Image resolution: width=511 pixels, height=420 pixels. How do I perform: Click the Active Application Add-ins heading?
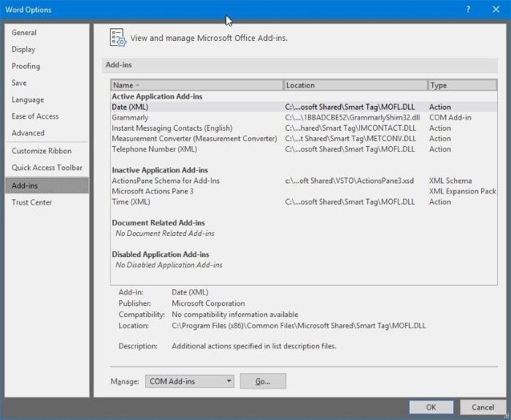(x=157, y=96)
